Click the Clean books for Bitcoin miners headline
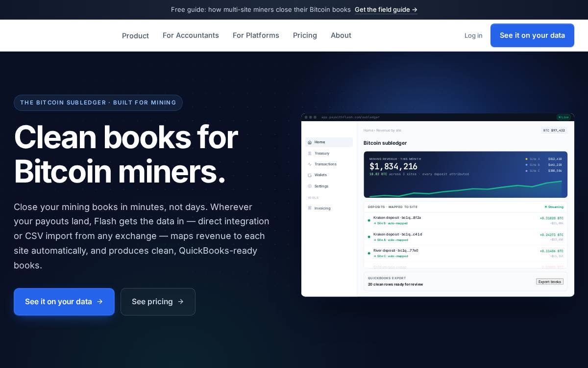The width and height of the screenshot is (588, 368). 126,154
